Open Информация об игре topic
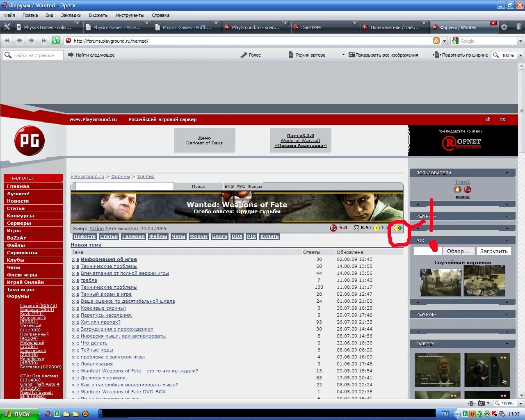Image resolution: width=525 pixels, height=420 pixels. [109, 259]
